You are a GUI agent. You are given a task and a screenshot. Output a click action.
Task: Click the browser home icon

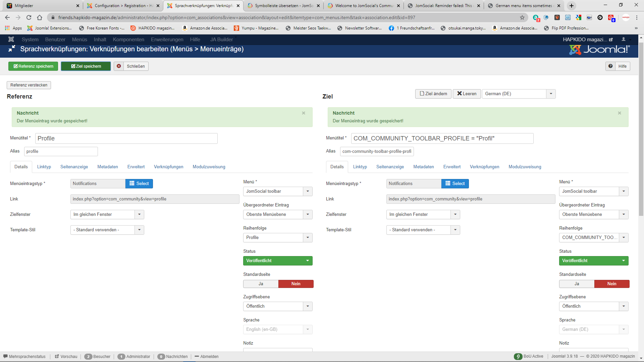tap(40, 17)
